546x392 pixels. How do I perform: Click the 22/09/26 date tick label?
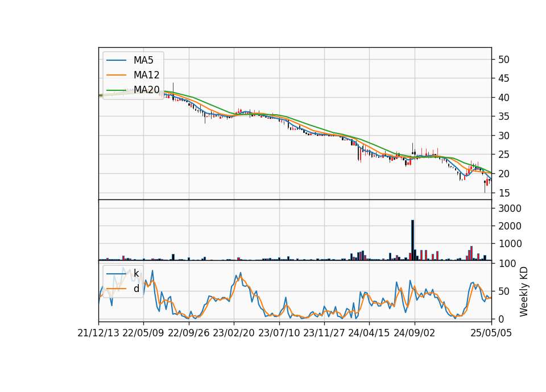(x=189, y=333)
